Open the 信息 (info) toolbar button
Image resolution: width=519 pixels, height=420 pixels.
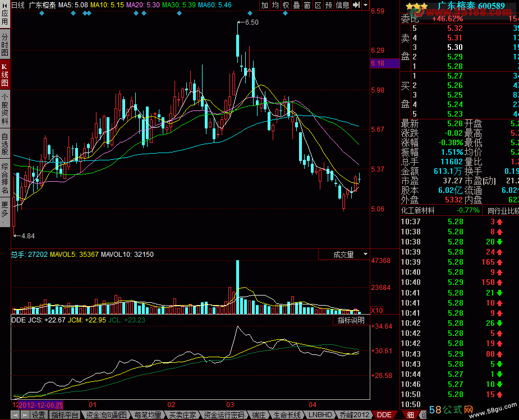(342, 5)
